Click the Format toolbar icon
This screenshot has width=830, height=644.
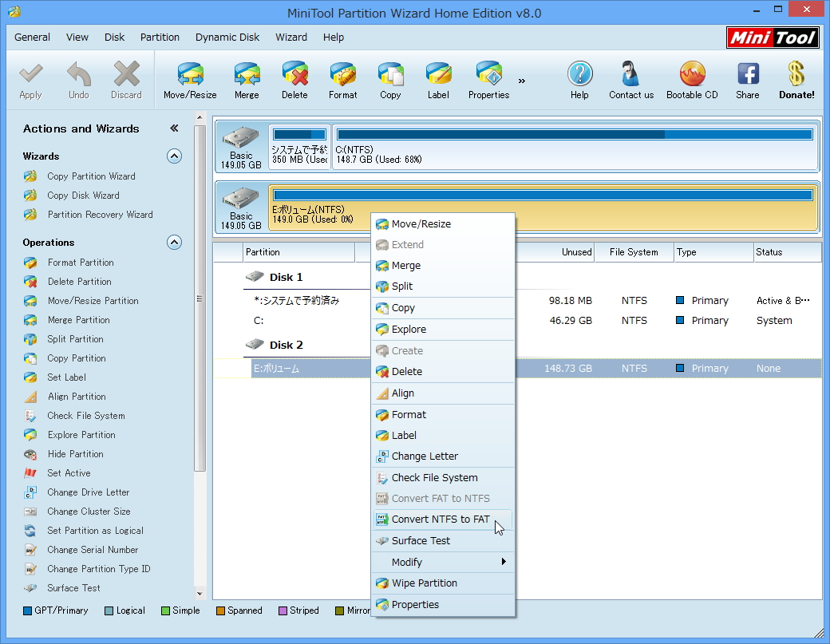(x=343, y=74)
